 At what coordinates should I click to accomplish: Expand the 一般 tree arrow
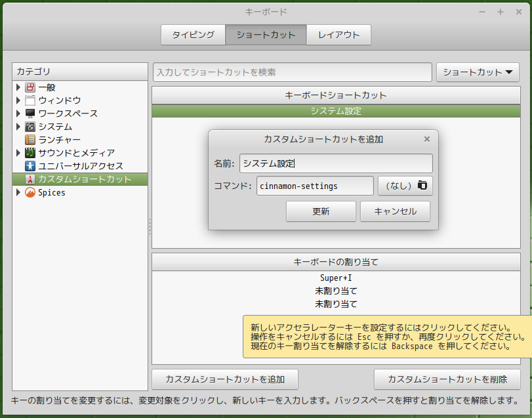pyautogui.click(x=18, y=87)
